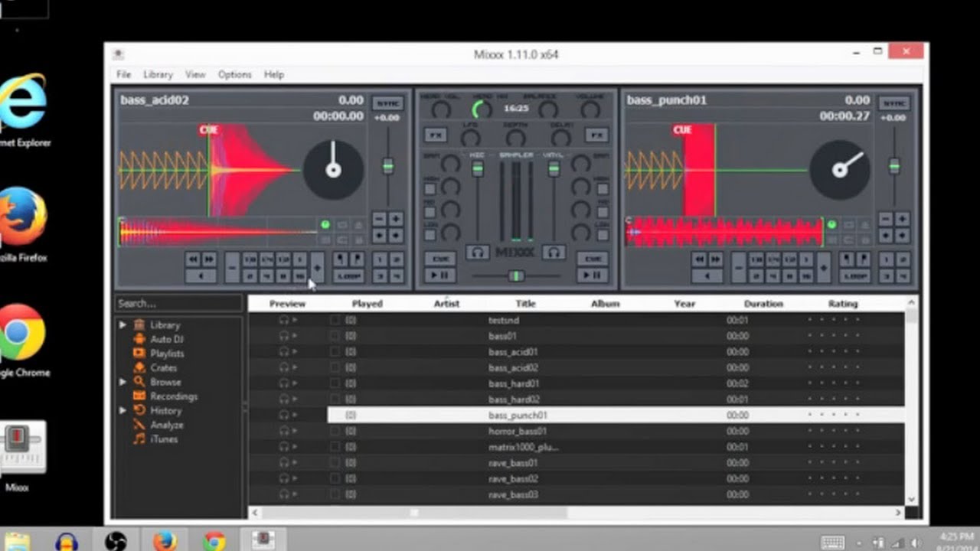This screenshot has width=980, height=551.
Task: Toggle the SAMPLER section in mixer
Action: pyautogui.click(x=516, y=155)
